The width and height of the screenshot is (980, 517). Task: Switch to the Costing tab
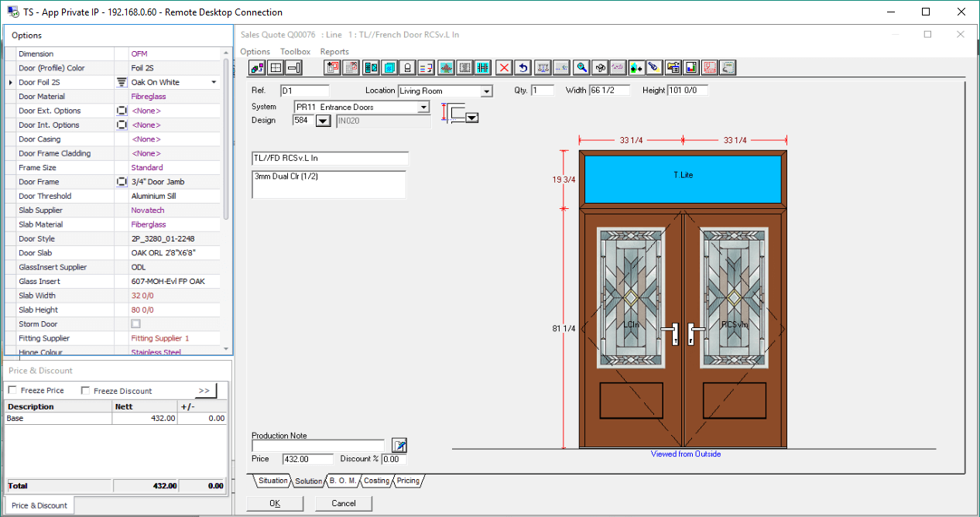377,481
